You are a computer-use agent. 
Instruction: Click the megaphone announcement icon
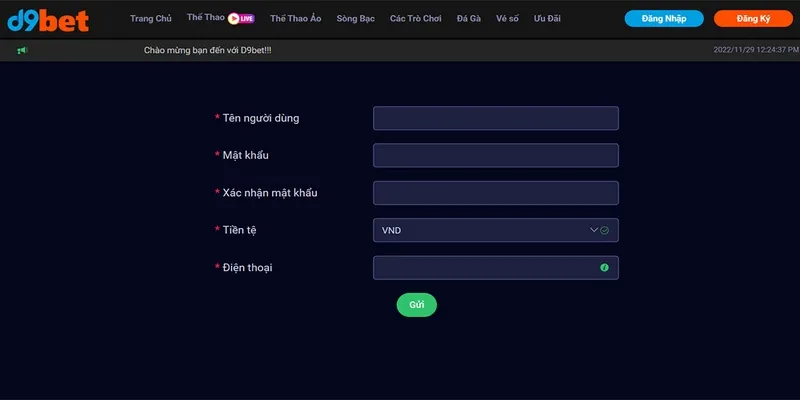[x=21, y=50]
